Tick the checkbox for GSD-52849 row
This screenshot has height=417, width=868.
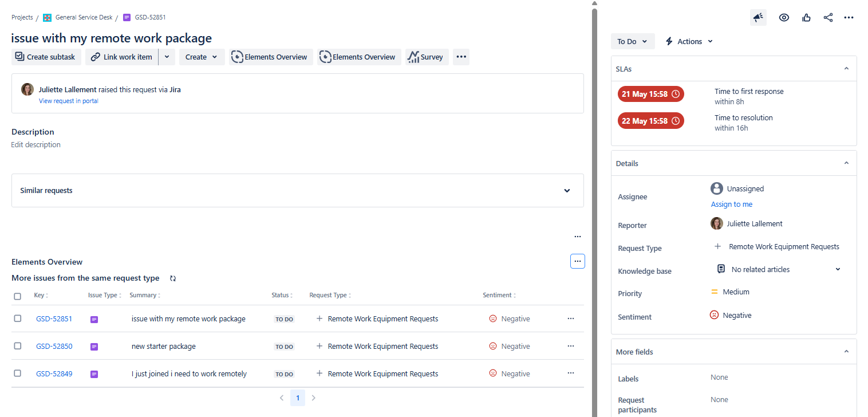tap(18, 373)
